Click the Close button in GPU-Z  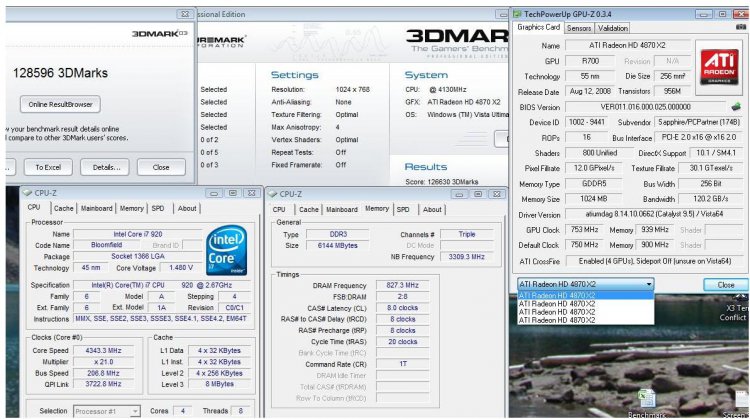coord(726,285)
